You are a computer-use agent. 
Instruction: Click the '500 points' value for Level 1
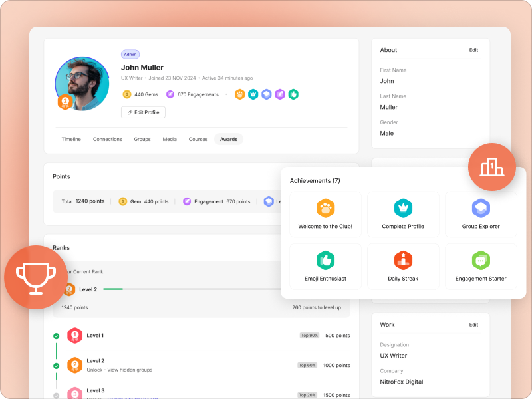pyautogui.click(x=338, y=336)
